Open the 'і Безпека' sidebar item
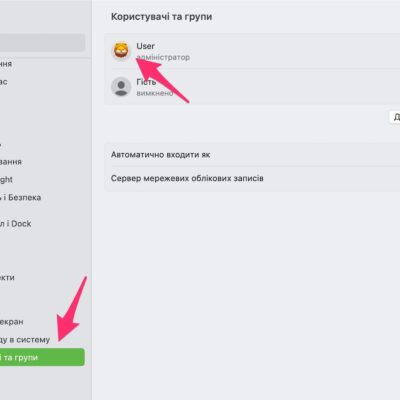 click(x=21, y=197)
